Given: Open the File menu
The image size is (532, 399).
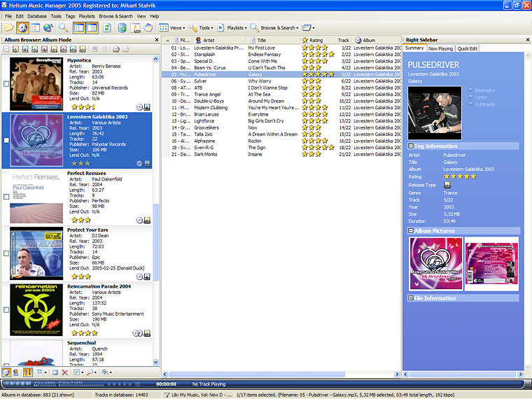Looking at the screenshot, I should [8, 16].
